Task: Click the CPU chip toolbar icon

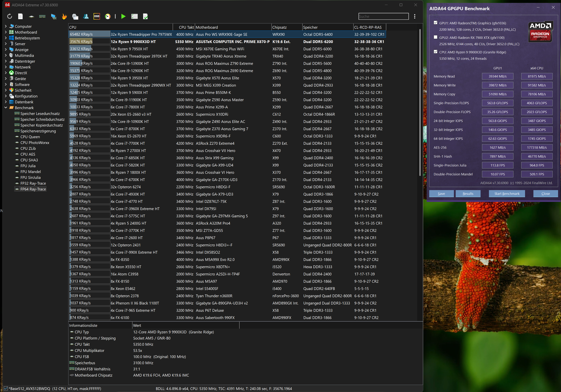Action: [32, 17]
